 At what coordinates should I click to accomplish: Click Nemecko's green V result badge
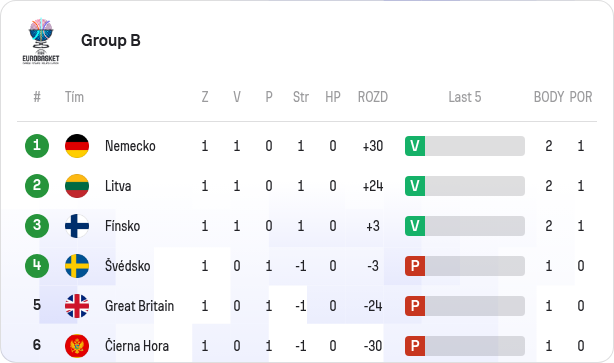tap(415, 146)
